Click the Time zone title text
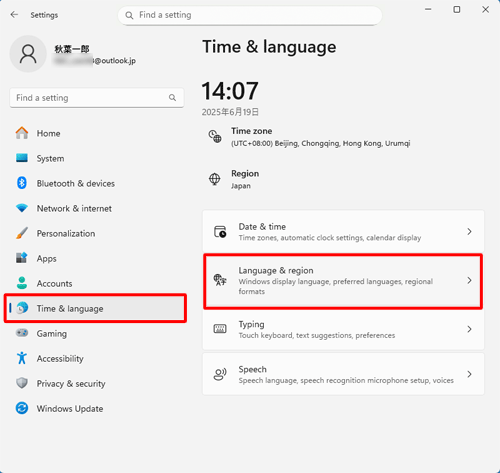 tap(252, 131)
